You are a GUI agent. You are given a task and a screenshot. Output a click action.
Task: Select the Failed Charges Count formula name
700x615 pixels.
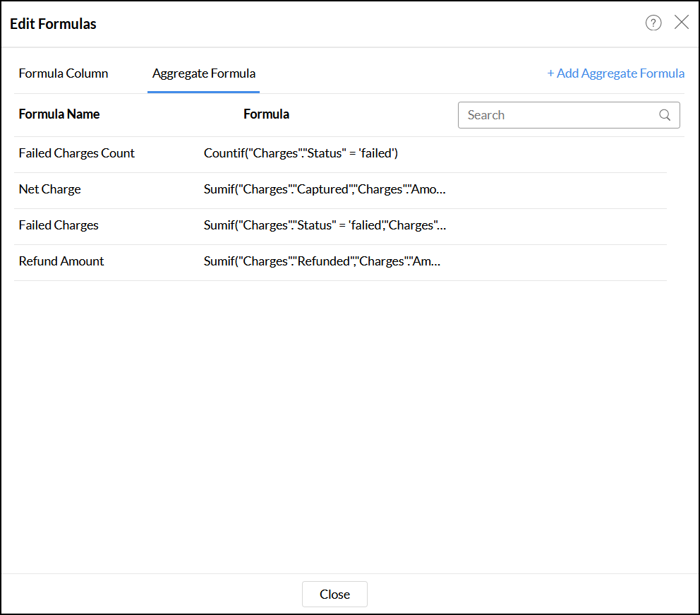[x=77, y=153]
